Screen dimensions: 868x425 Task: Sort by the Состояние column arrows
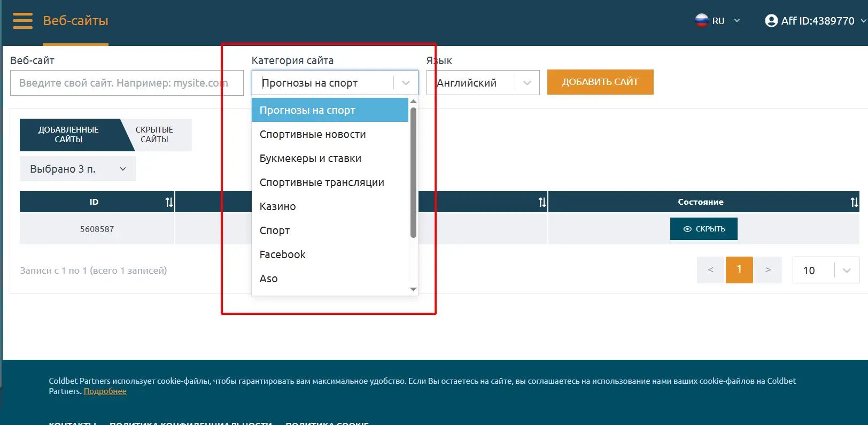(x=854, y=202)
